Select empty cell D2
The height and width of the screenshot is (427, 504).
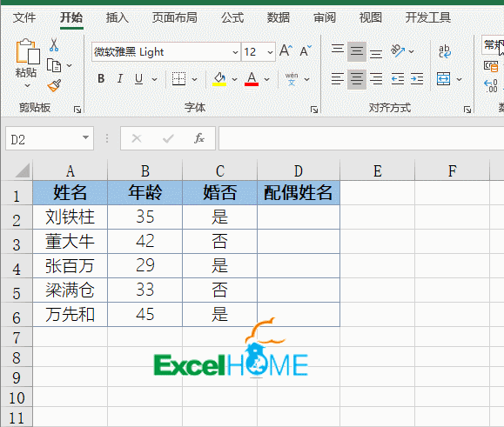[299, 217]
